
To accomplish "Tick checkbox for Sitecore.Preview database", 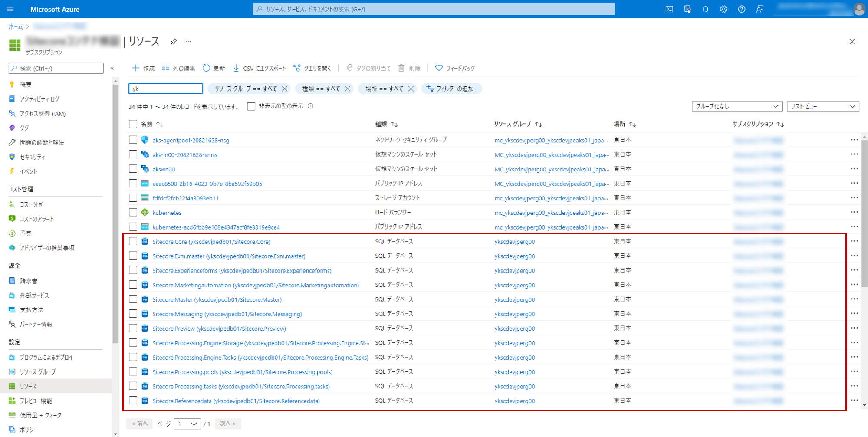I will pos(133,328).
